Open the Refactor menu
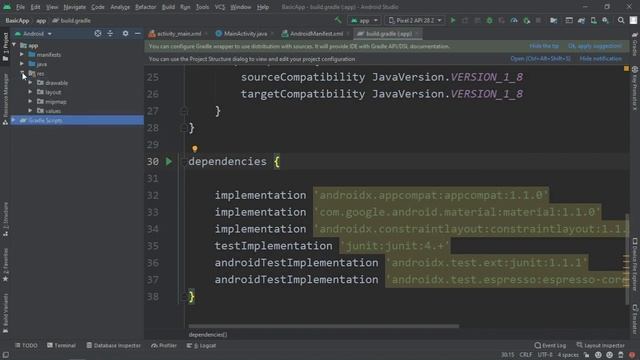This screenshot has height=360, width=640. (145, 7)
